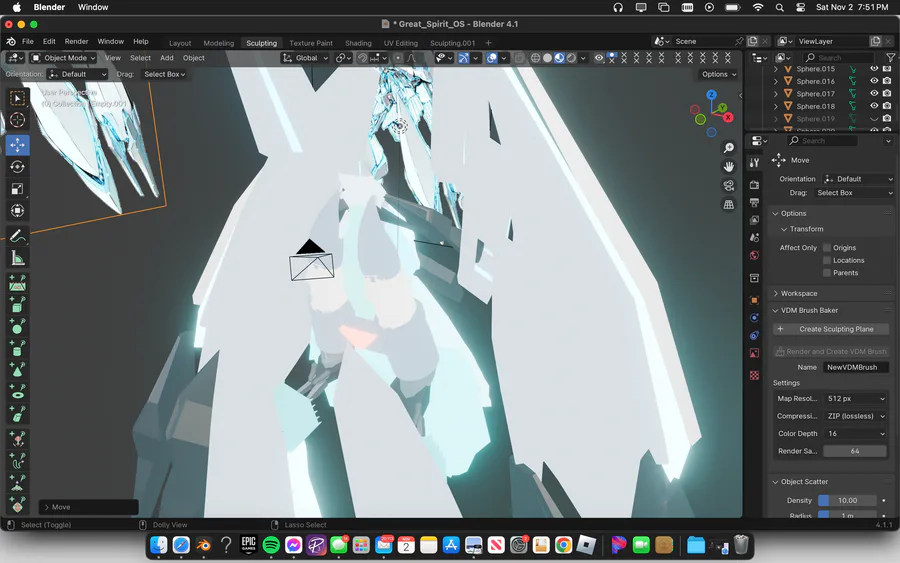The width and height of the screenshot is (900, 563).
Task: Enable the Locations checkbox
Action: [827, 261]
